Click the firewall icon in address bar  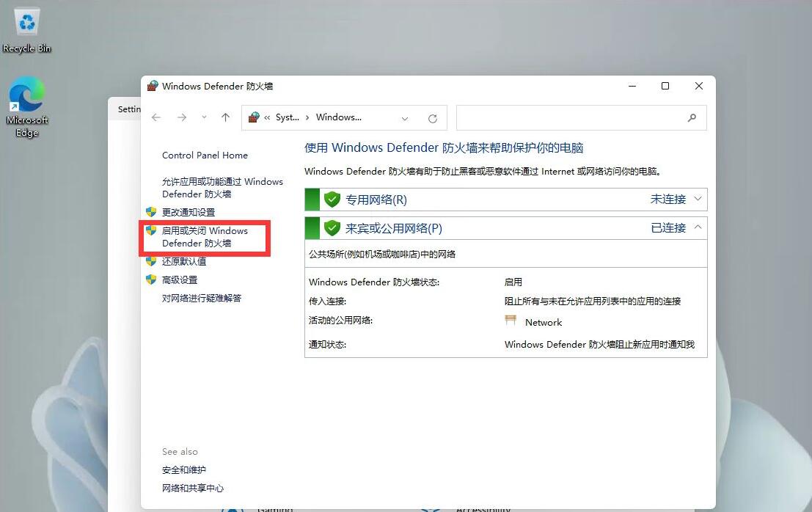pos(253,117)
